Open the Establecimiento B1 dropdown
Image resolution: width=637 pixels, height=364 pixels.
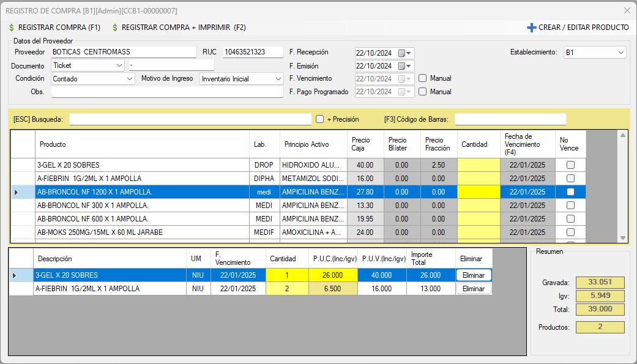pyautogui.click(x=620, y=53)
